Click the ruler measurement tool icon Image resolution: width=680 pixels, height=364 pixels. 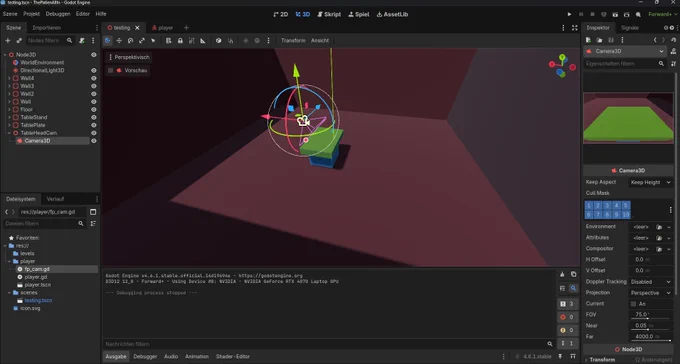pos(203,40)
